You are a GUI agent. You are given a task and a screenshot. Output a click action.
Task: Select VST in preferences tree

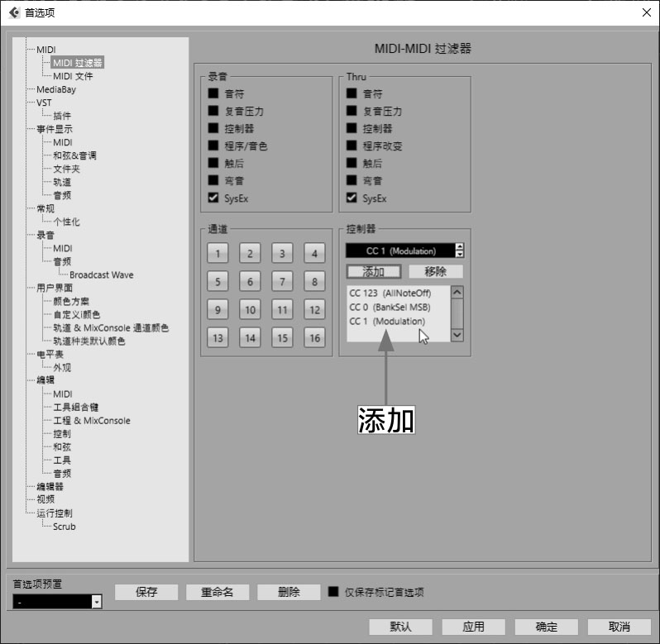coord(44,103)
